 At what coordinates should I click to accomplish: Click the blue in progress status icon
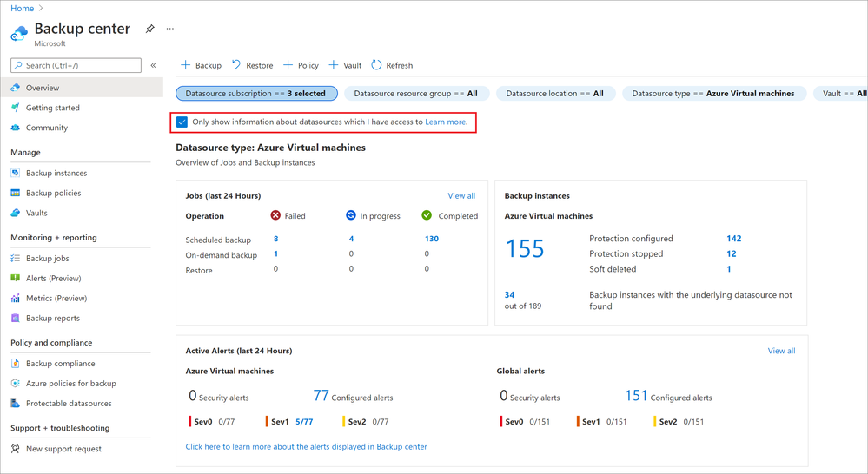click(x=350, y=215)
